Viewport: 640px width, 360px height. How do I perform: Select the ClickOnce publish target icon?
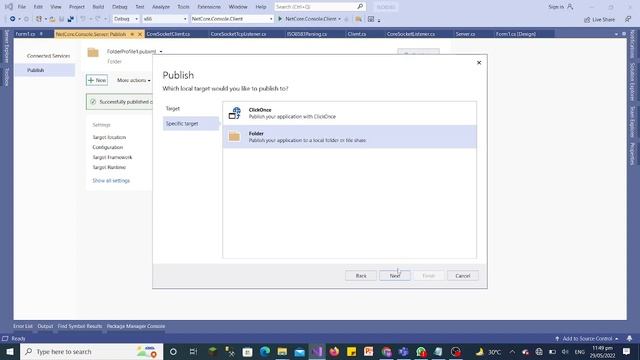coord(235,113)
